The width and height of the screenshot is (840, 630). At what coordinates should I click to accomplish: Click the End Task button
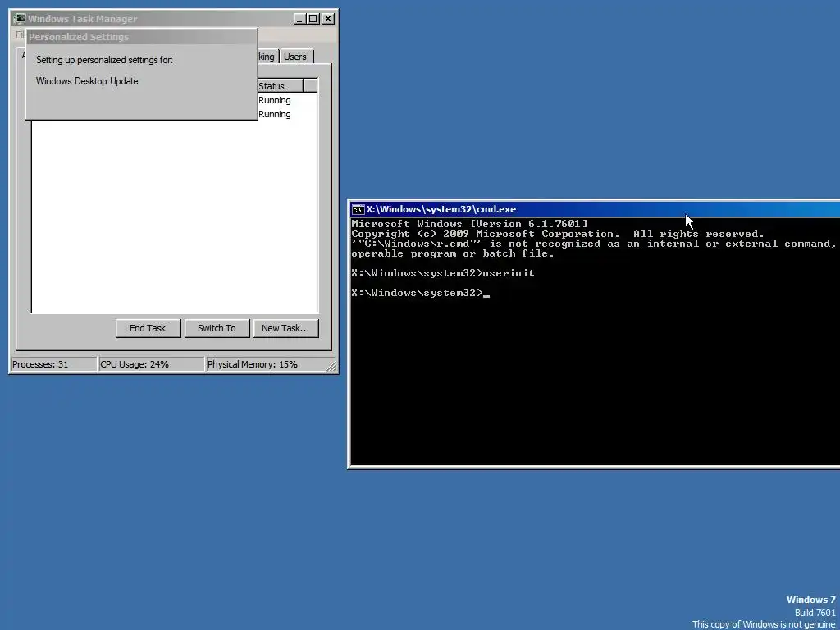pyautogui.click(x=148, y=328)
